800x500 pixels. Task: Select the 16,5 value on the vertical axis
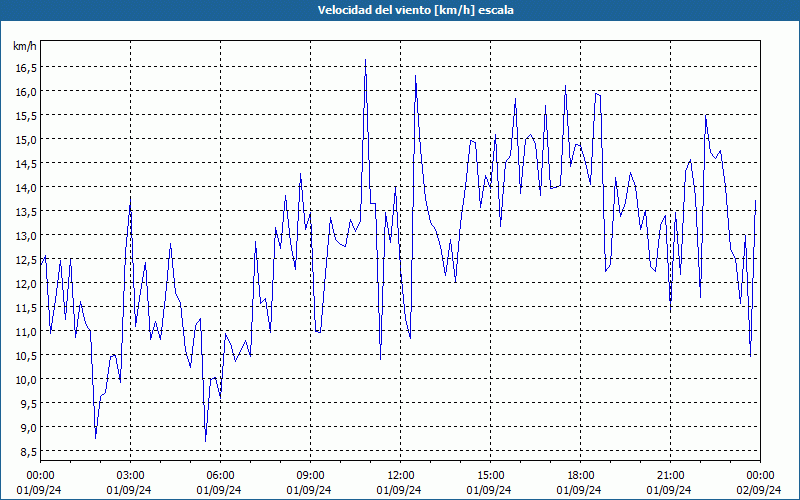[x=24, y=67]
